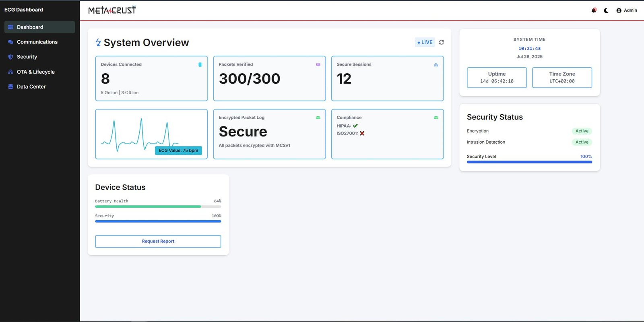Click the Secure Sessions network icon
This screenshot has width=644, height=322.
(436, 64)
